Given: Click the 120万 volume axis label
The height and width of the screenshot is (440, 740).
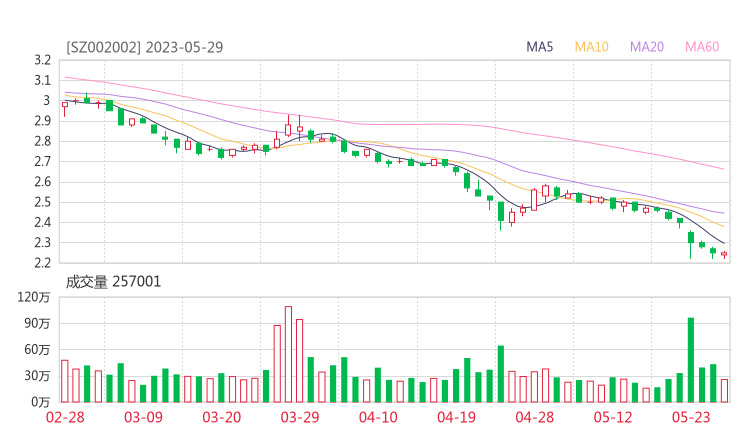Looking at the screenshot, I should point(34,297).
